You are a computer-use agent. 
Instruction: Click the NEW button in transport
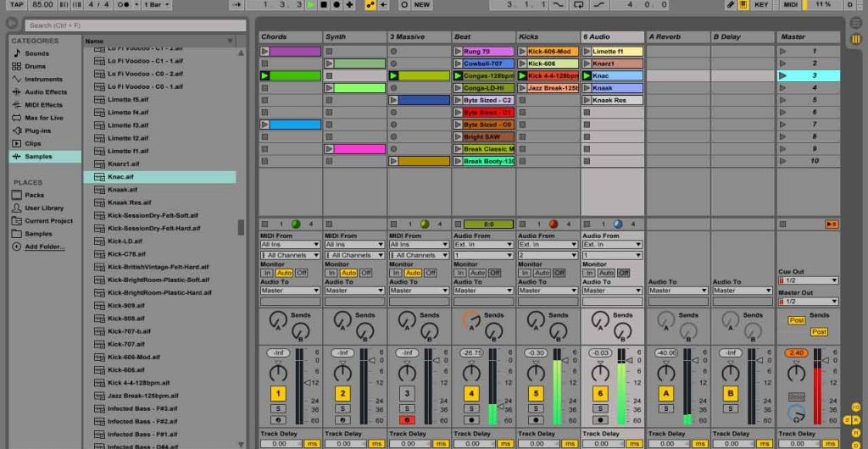tap(422, 4)
